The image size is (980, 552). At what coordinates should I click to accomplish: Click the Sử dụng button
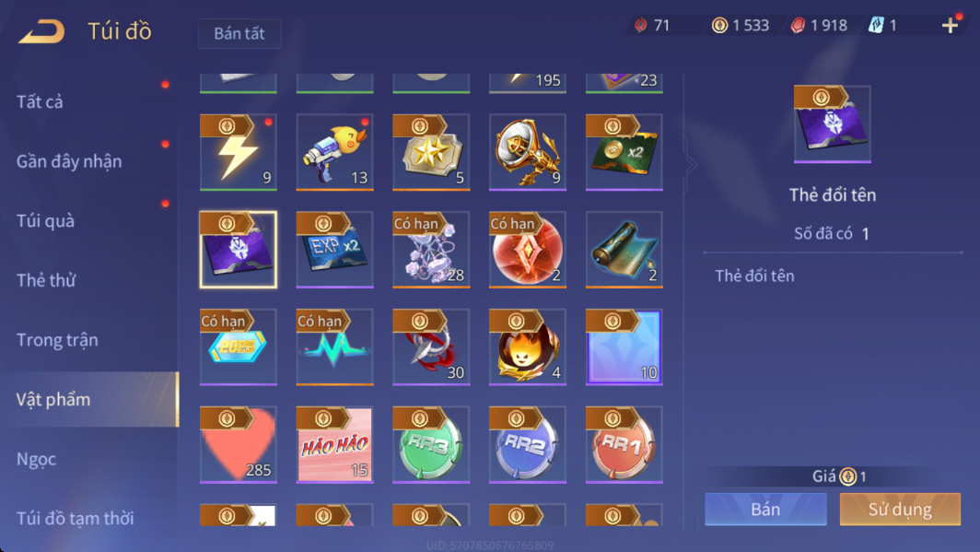click(900, 509)
